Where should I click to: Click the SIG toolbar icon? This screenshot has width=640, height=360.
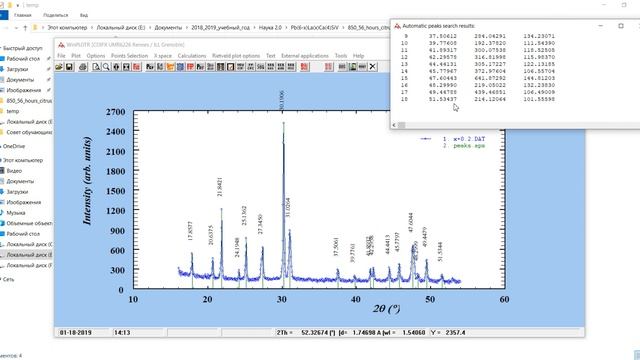(260, 67)
